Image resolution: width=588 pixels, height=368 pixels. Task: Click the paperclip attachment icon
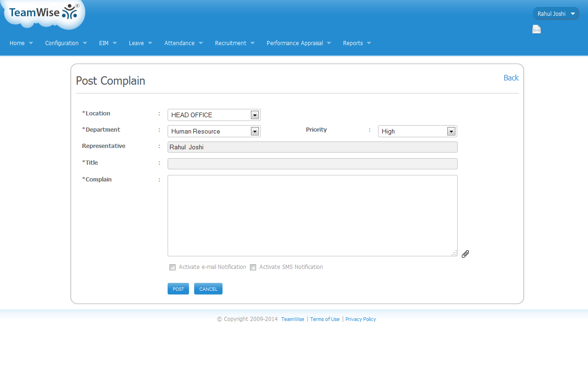[465, 254]
